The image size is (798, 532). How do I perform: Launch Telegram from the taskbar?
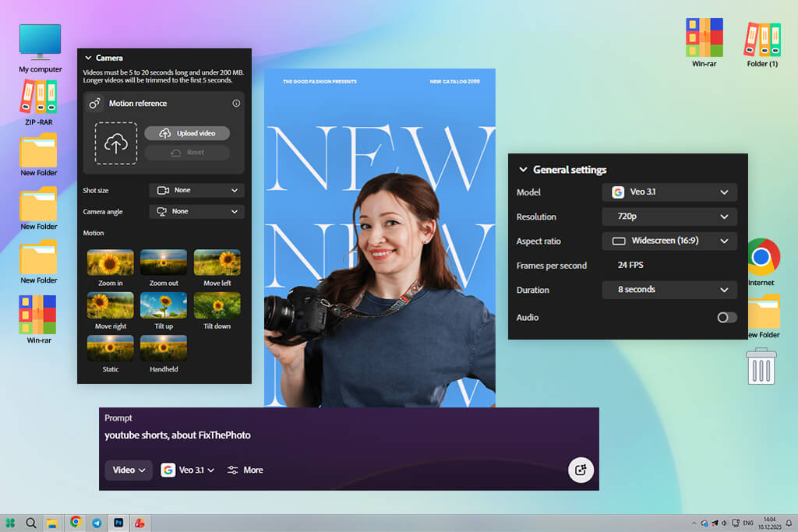tap(97, 523)
